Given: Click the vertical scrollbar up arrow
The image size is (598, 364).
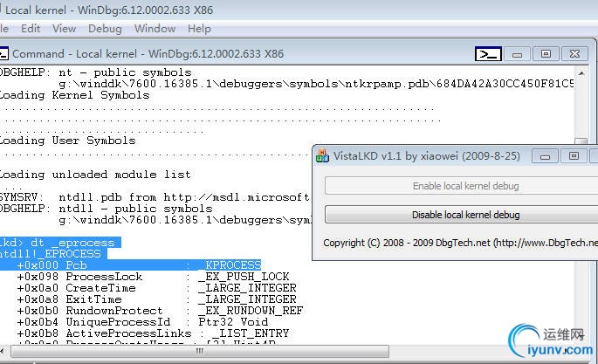Looking at the screenshot, I should pos(581,73).
